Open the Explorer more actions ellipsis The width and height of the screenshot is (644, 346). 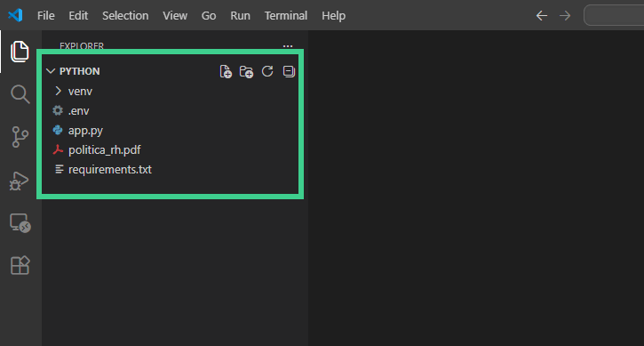tap(288, 46)
